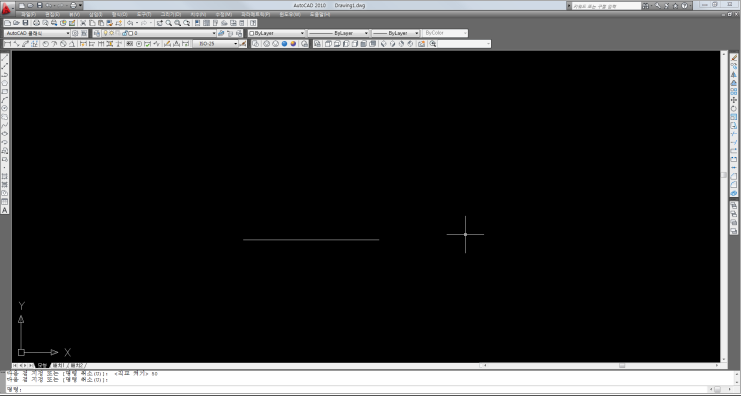Expand the AutoCAD workspace dropdown
This screenshot has height=396, width=741.
[x=37, y=33]
